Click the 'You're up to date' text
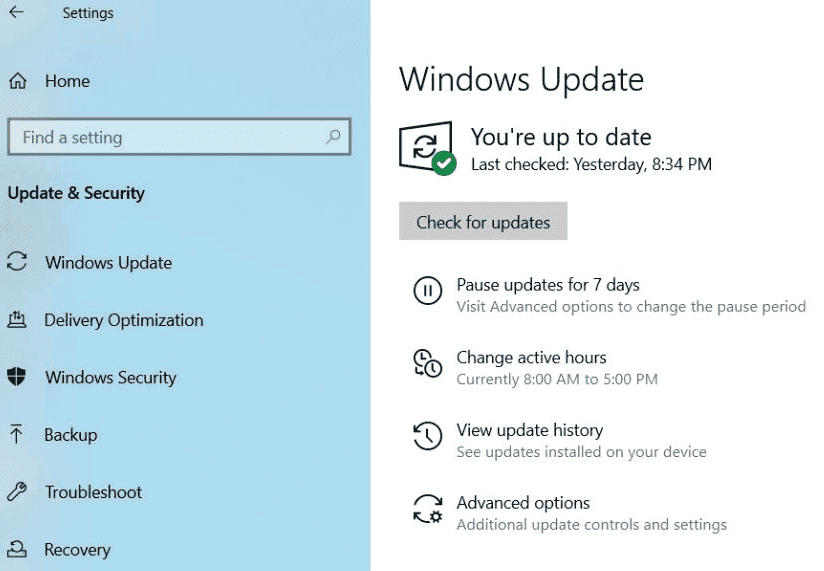Screen dimensions: 824x571 point(561,137)
